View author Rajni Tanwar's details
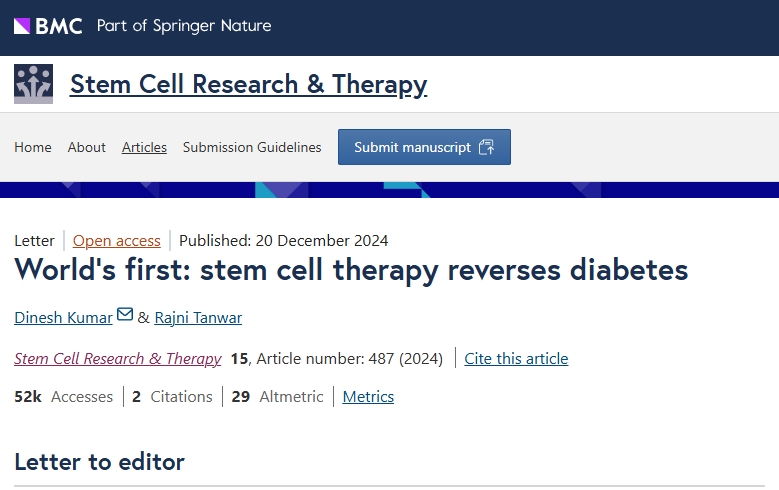Screen dimensions: 779x490 (198, 318)
